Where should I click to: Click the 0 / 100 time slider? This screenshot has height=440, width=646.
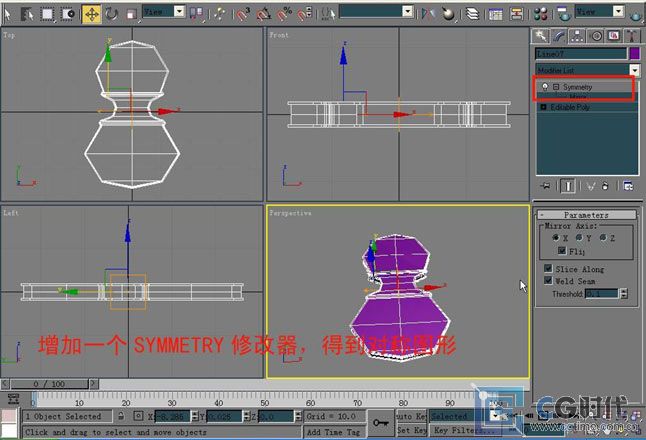(49, 384)
